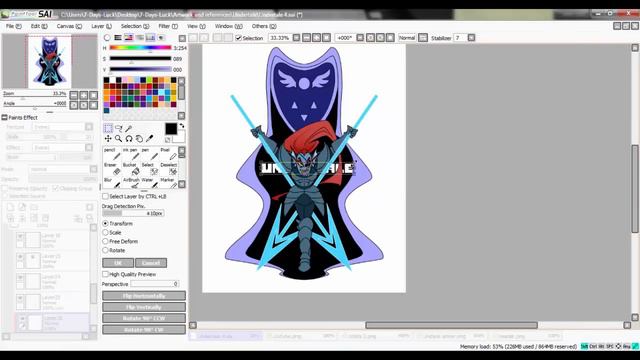
Task: Click Rotate 90° CCW button
Action: [144, 318]
